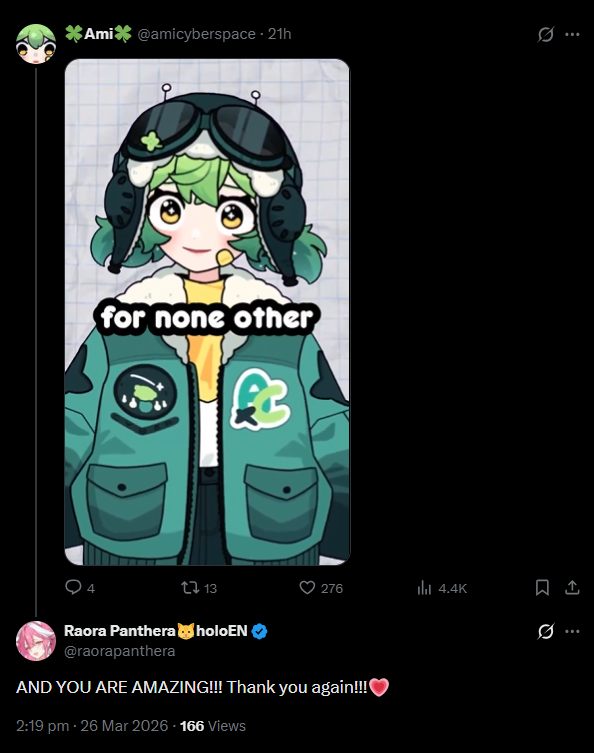
Task: View analytics icon showing 4.4K views
Action: pos(424,588)
